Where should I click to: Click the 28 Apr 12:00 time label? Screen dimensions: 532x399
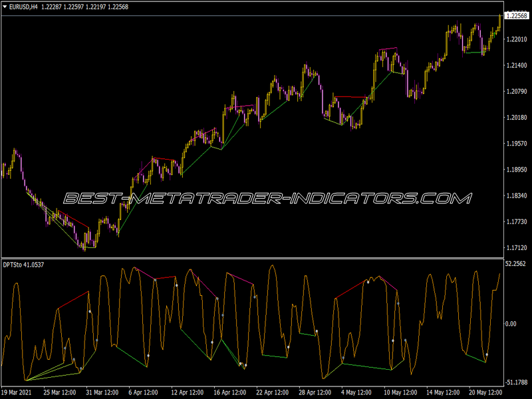coord(315,392)
